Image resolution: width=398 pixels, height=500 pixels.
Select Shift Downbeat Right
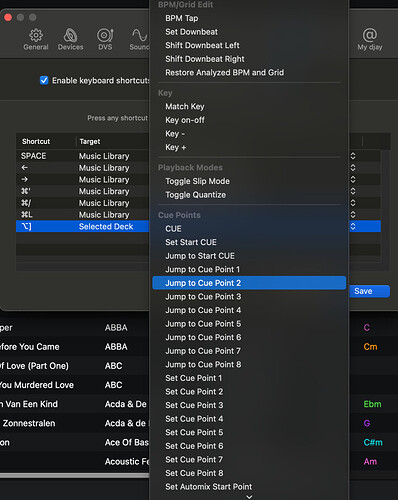[x=249, y=59]
